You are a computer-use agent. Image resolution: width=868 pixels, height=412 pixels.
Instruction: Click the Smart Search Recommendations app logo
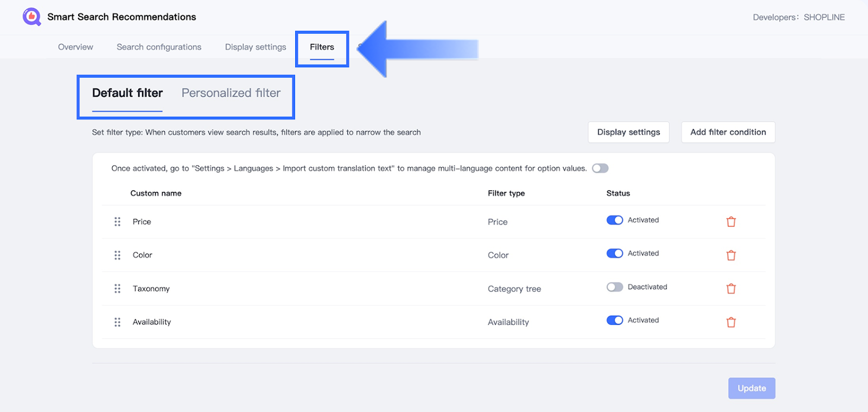pyautogui.click(x=31, y=17)
